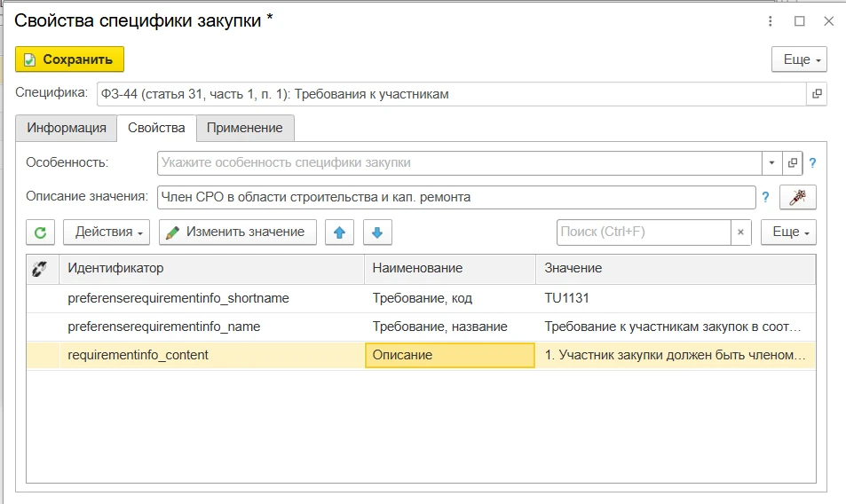Move selected row up with arrow
The width and height of the screenshot is (846, 504).
click(x=339, y=232)
